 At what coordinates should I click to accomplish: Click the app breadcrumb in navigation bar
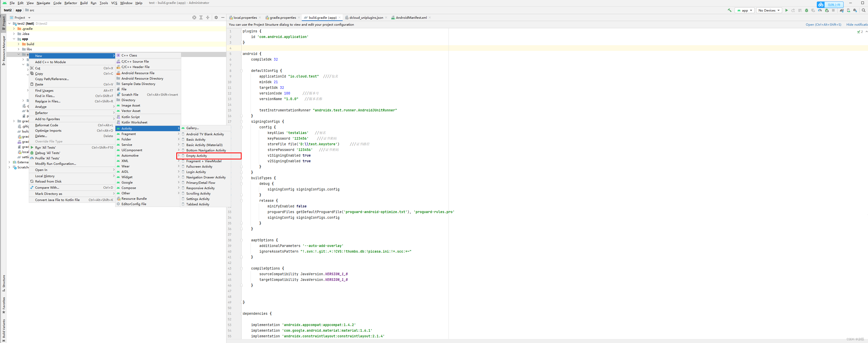point(19,11)
